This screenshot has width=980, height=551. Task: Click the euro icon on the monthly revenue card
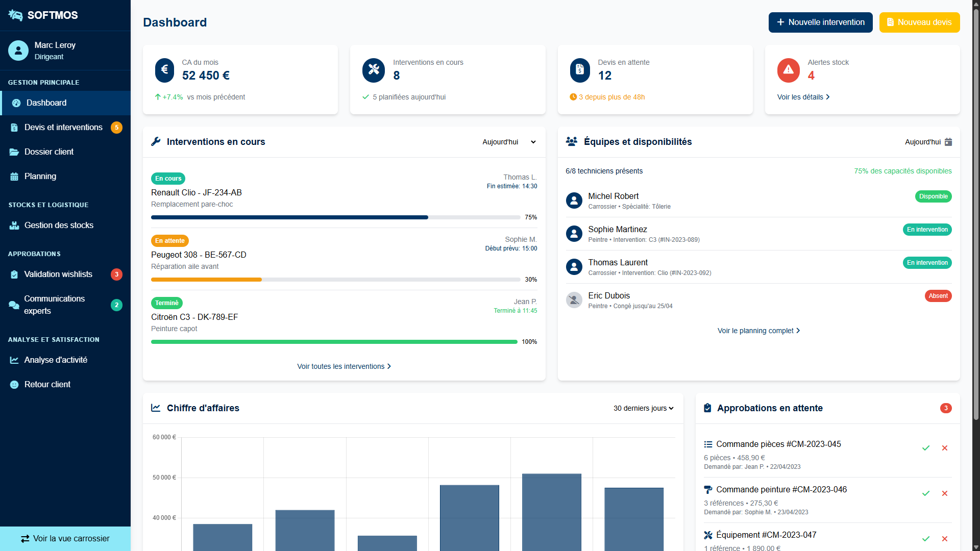(164, 70)
